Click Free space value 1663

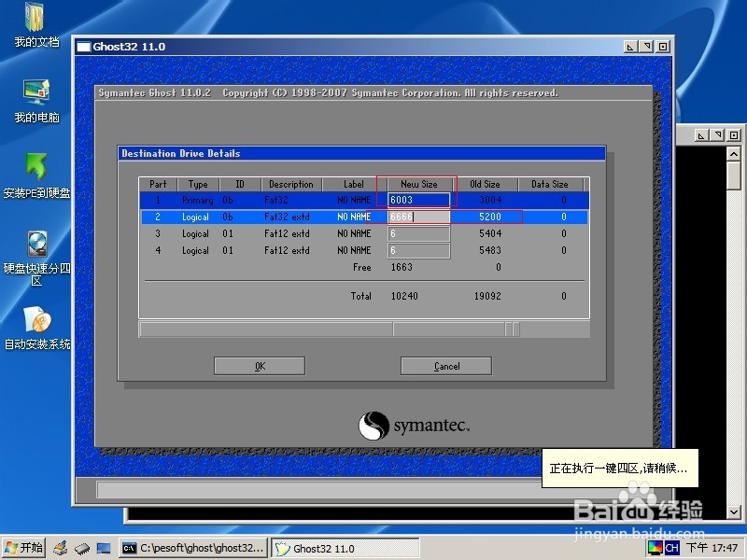tap(402, 267)
